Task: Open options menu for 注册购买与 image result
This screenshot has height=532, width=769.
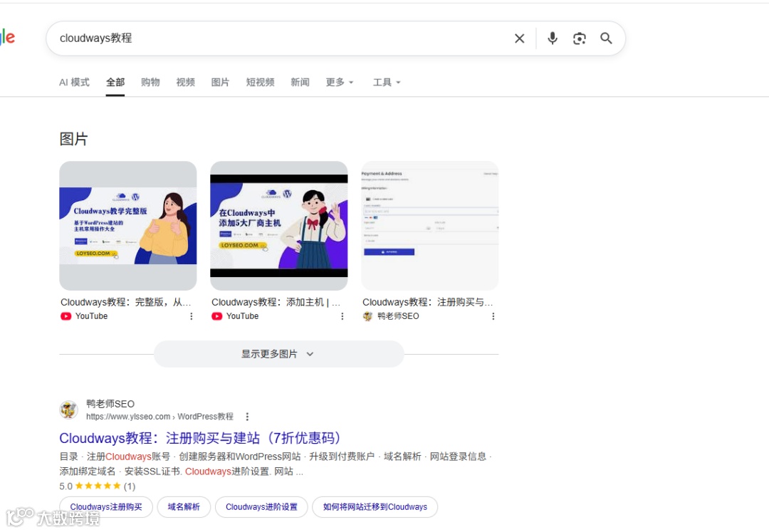Action: tap(493, 316)
